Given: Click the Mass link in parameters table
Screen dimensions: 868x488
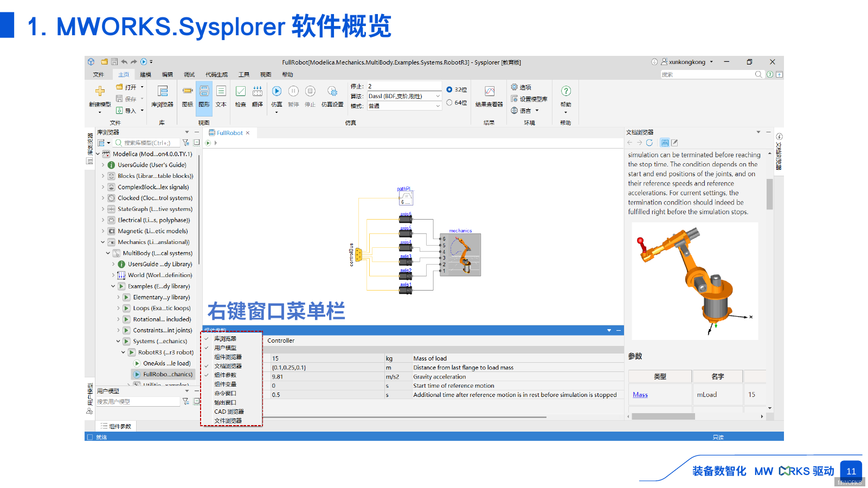Looking at the screenshot, I should (640, 395).
